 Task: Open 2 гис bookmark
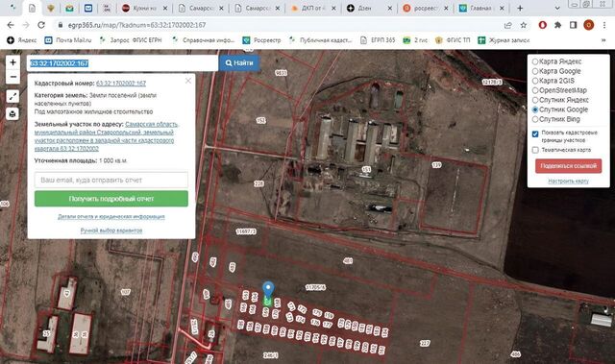coord(415,40)
